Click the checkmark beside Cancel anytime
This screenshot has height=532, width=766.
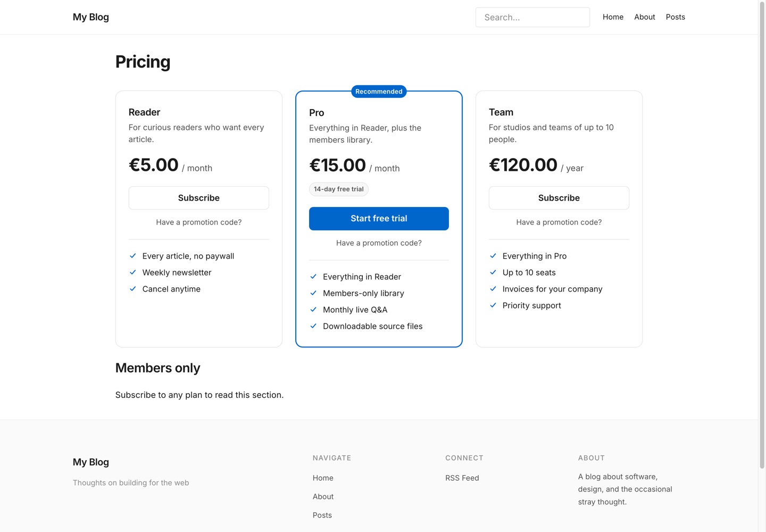[x=133, y=289]
